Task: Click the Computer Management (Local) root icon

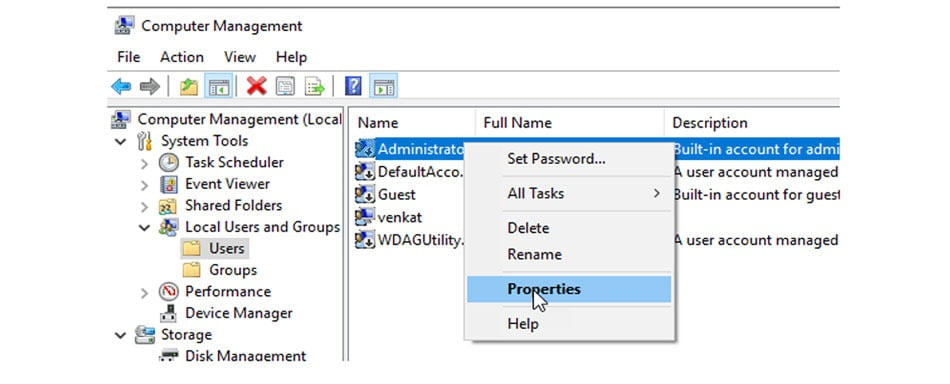Action: [x=121, y=119]
